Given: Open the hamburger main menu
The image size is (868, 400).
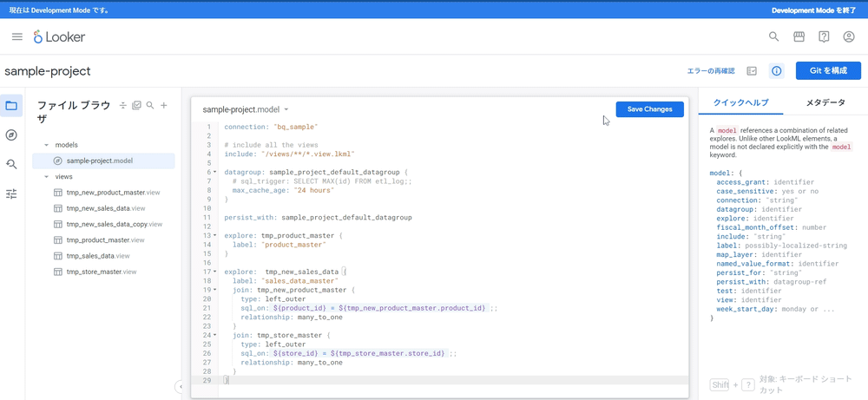Looking at the screenshot, I should 16,37.
